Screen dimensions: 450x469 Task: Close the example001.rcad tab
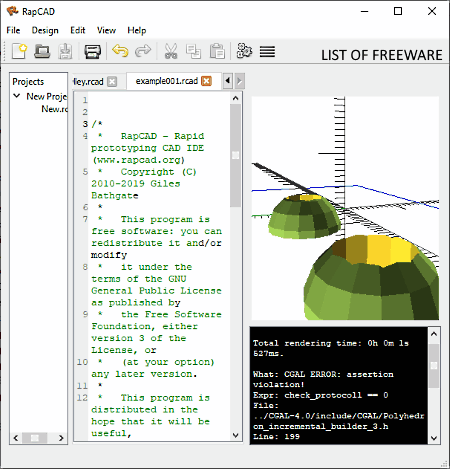[x=207, y=81]
